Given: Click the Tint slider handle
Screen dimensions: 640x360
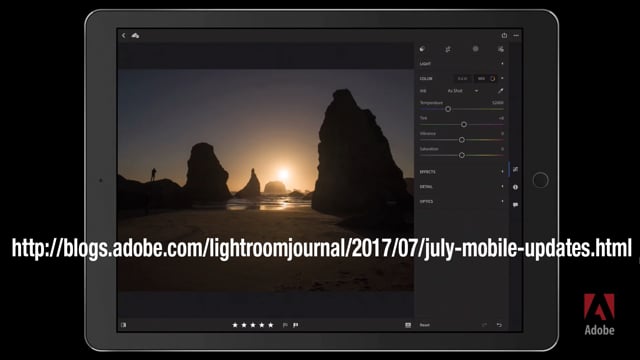Looking at the screenshot, I should coord(464,124).
